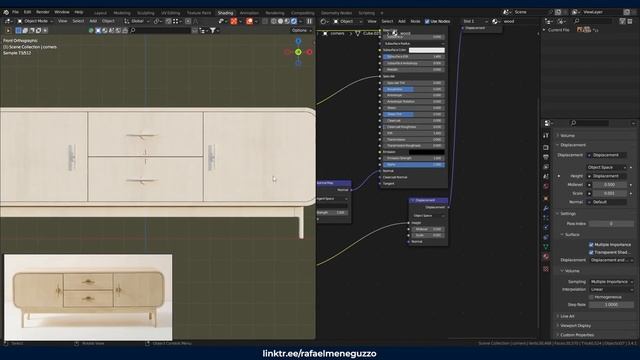Toggle the viewport snapping magnet icon

click(169, 21)
